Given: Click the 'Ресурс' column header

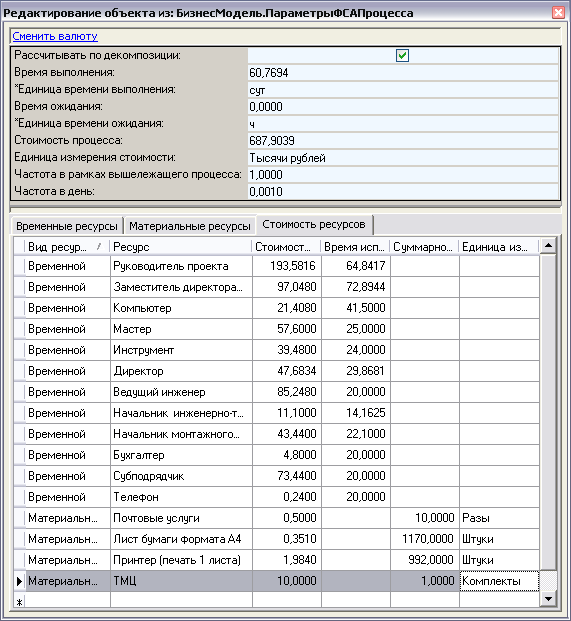Looking at the screenshot, I should (x=181, y=247).
